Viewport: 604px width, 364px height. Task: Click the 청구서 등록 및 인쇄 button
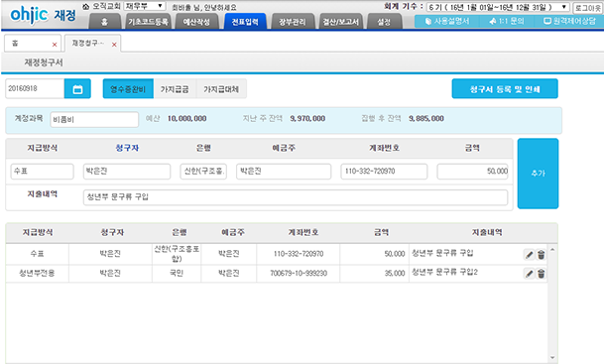tap(505, 89)
